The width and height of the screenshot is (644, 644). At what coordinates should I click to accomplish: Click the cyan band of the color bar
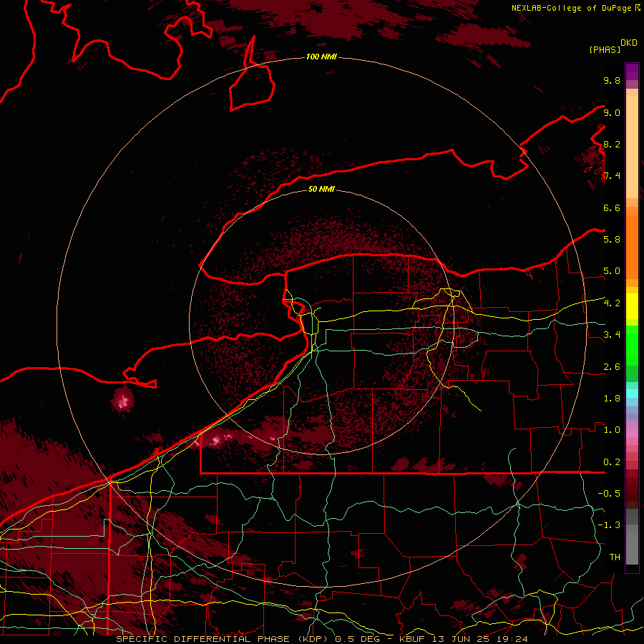pos(632,394)
